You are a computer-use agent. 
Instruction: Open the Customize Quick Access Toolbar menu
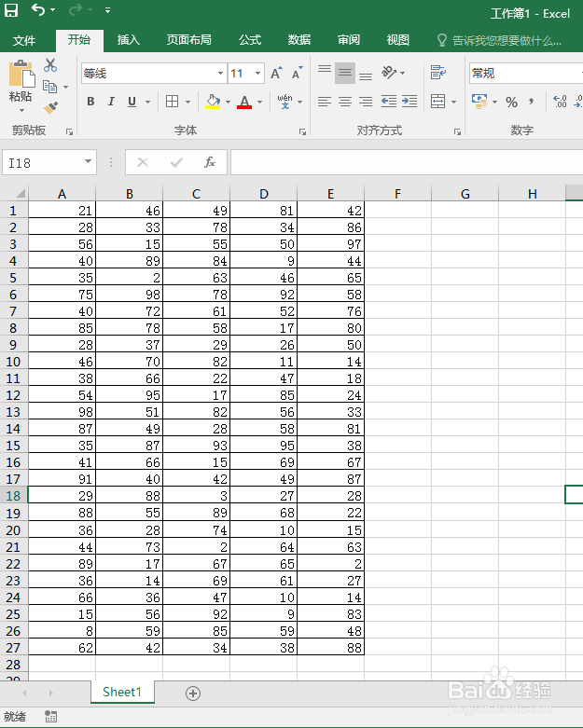point(108,9)
